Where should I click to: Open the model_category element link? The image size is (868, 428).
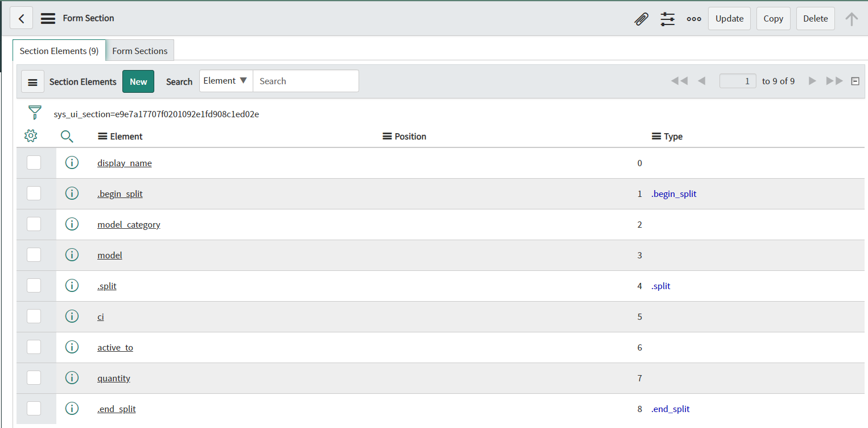tap(129, 225)
